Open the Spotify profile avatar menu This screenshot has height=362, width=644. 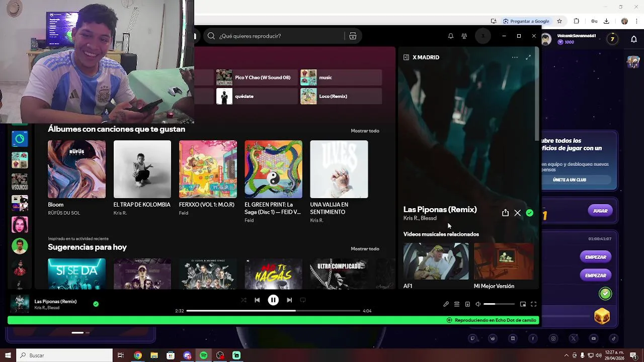click(x=483, y=36)
